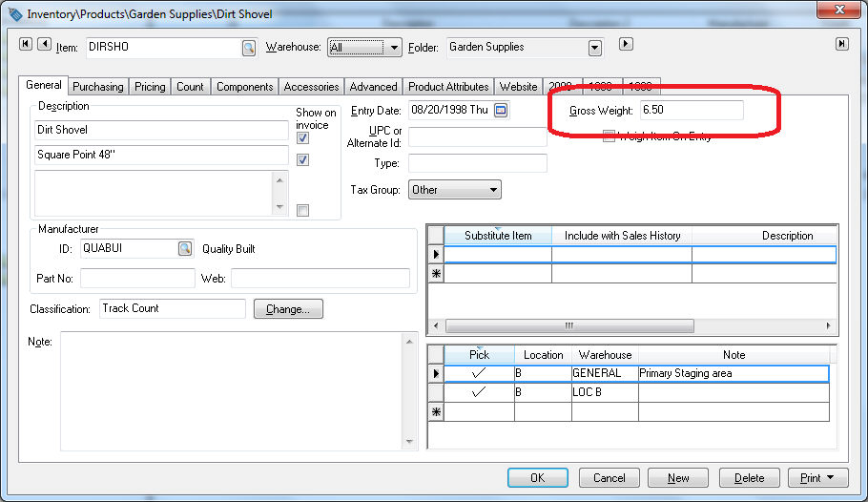Switch to the Pricing tab
This screenshot has height=502, width=868.
click(150, 87)
